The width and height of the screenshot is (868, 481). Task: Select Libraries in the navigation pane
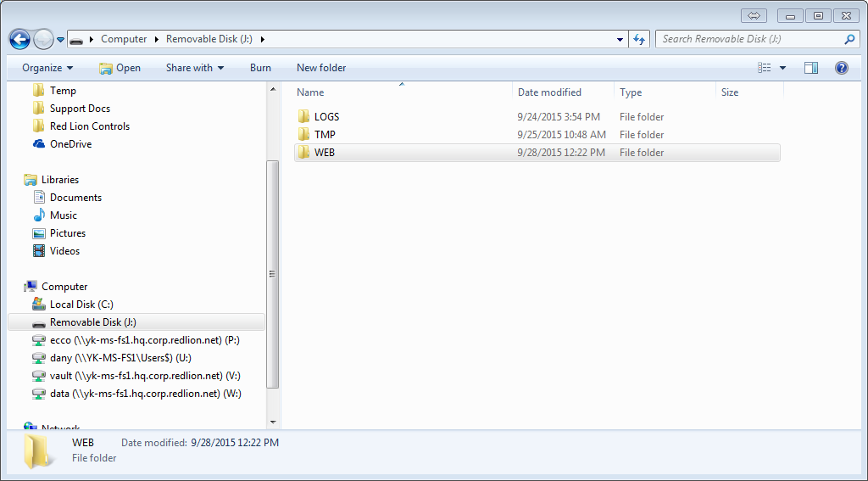(60, 180)
